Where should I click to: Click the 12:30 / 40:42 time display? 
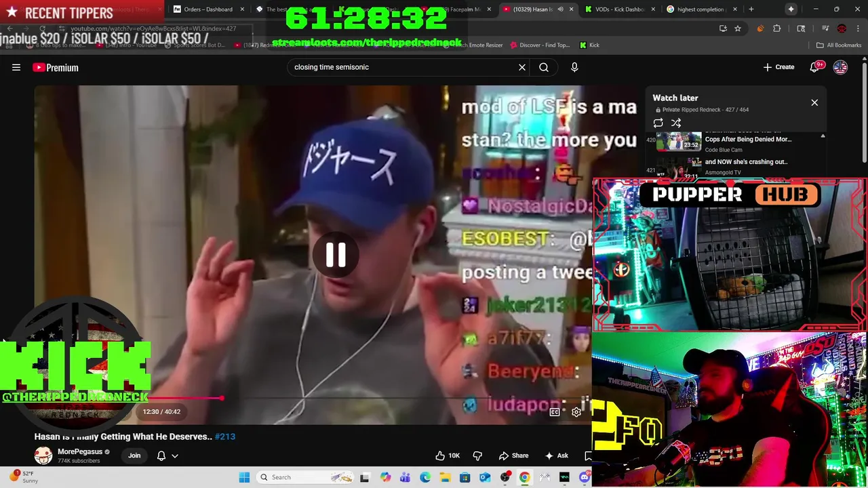161,411
